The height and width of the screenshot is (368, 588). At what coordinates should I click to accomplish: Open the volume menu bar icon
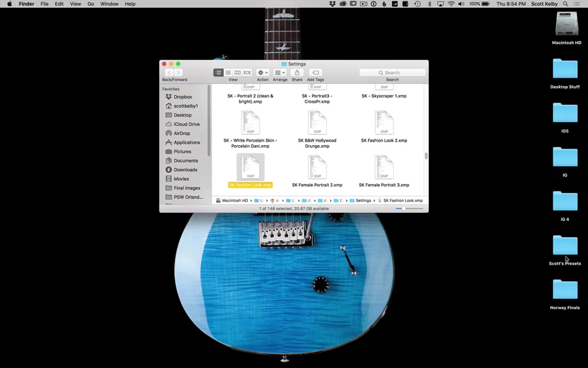[462, 4]
